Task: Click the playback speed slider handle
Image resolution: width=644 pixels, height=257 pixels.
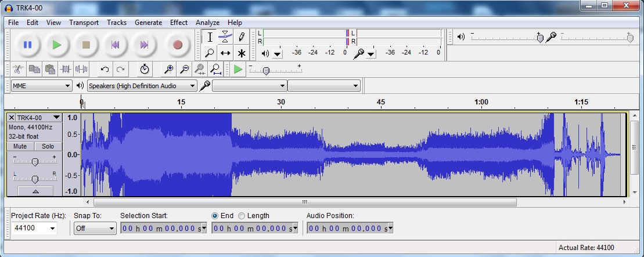Action: (x=266, y=71)
